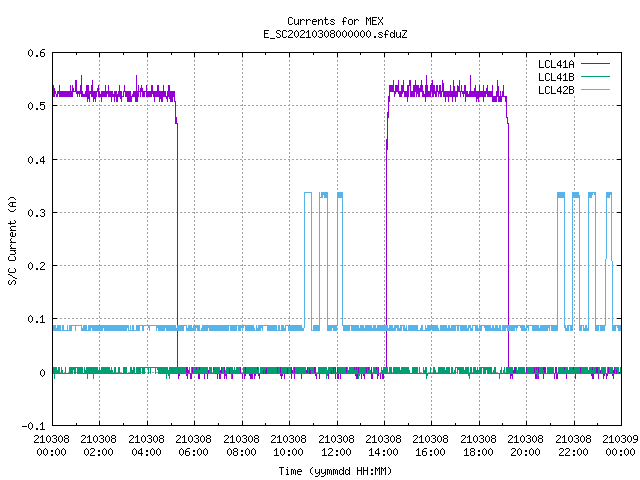Click the x-axis tick label 22:00
The image size is (640, 480).
pos(573,452)
